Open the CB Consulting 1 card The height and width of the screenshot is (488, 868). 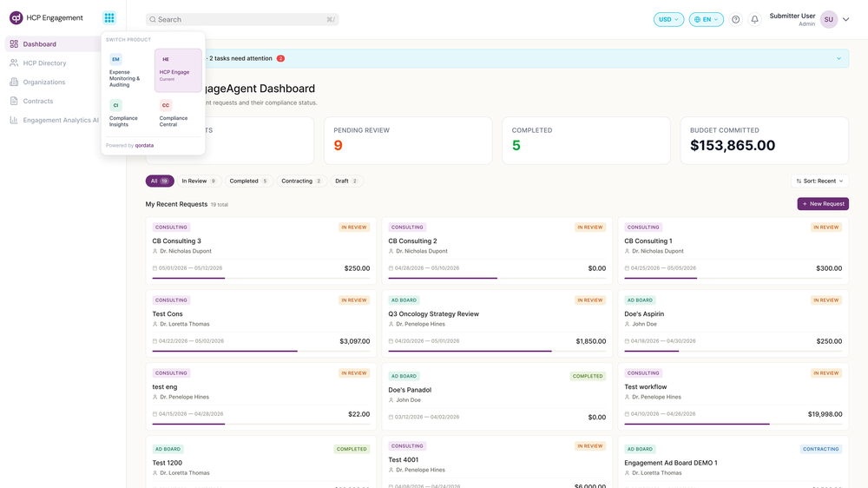point(733,250)
